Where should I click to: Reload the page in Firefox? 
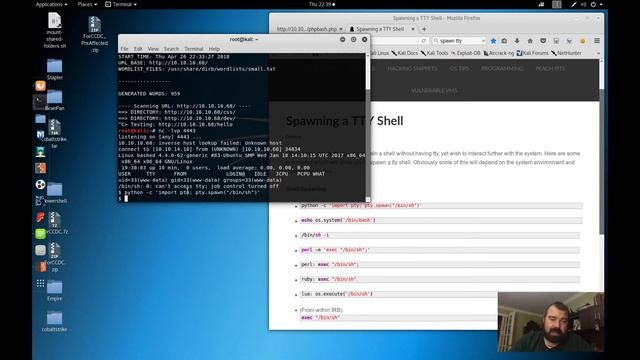(423, 41)
